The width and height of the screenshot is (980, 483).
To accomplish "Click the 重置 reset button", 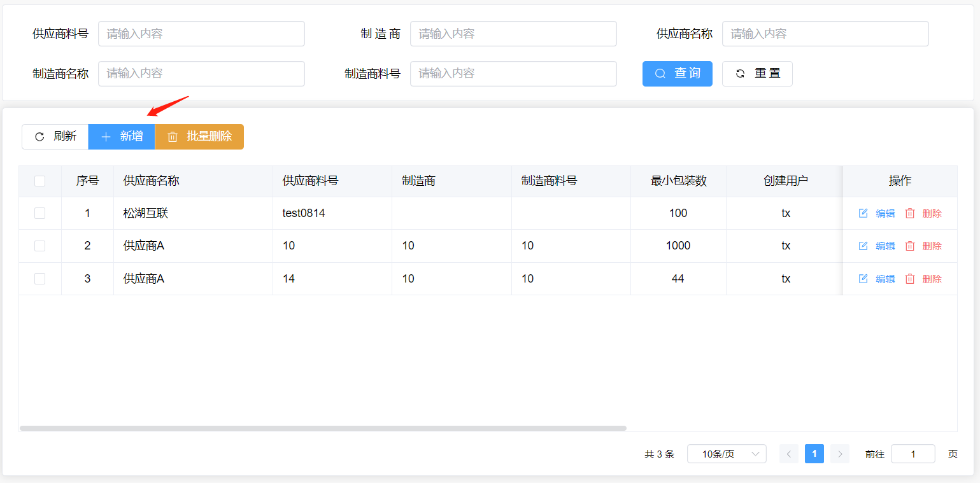I will pyautogui.click(x=757, y=73).
